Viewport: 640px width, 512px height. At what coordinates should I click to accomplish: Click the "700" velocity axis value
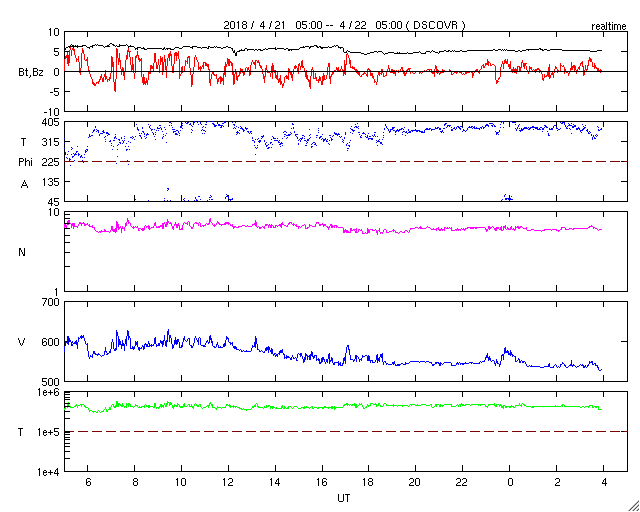(x=52, y=303)
